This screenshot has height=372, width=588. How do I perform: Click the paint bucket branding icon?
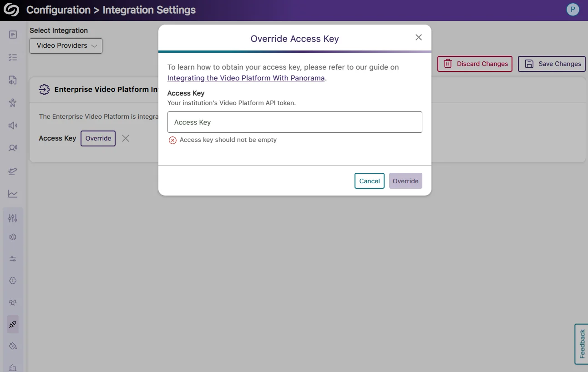tap(13, 346)
